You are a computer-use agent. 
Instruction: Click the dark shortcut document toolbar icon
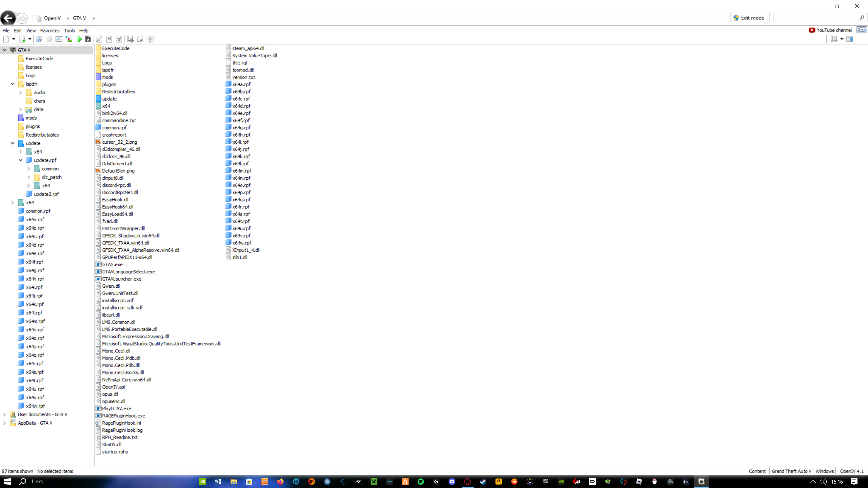coord(88,39)
